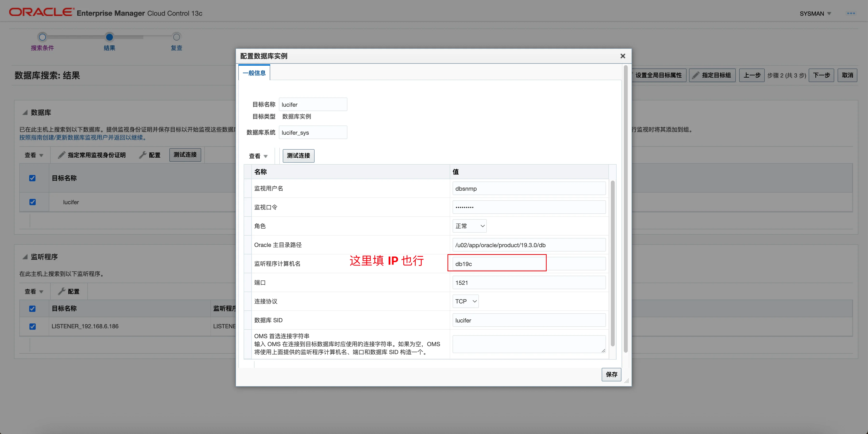Toggle database table header select-all checkbox
Image resolution: width=868 pixels, height=434 pixels.
[32, 178]
